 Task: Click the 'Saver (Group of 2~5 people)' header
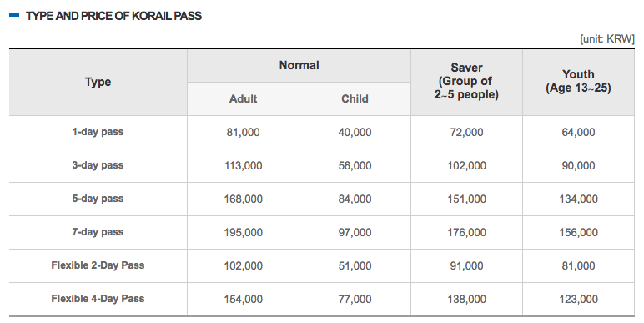[466, 82]
